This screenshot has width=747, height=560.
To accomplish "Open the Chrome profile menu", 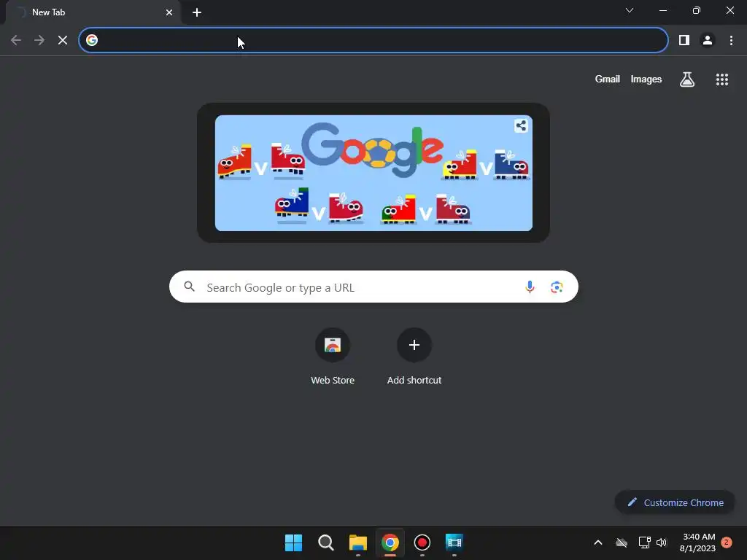I will (x=708, y=41).
